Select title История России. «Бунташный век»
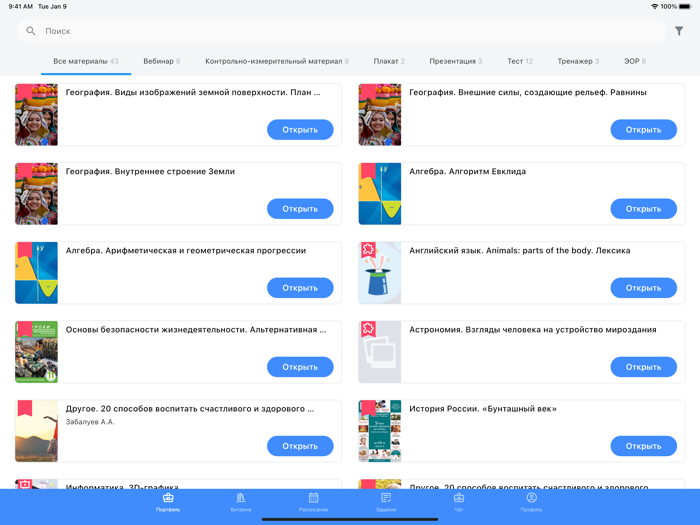Image resolution: width=700 pixels, height=525 pixels. pos(483,408)
